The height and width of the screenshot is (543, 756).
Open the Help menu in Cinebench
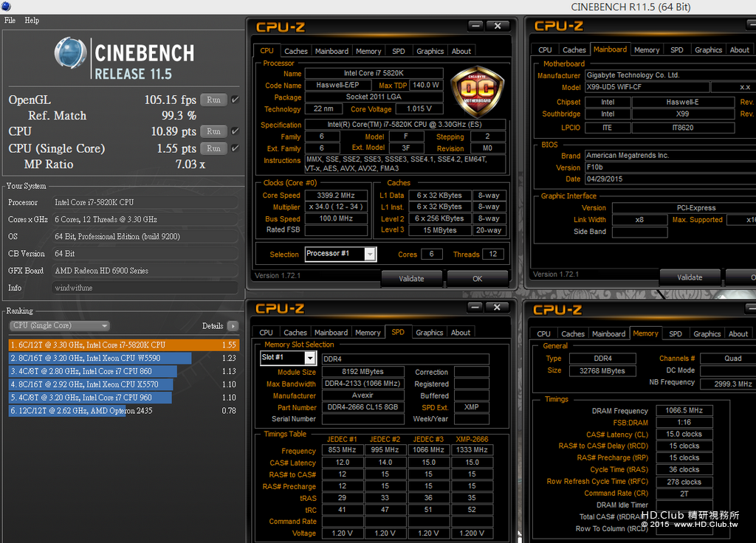[x=32, y=20]
